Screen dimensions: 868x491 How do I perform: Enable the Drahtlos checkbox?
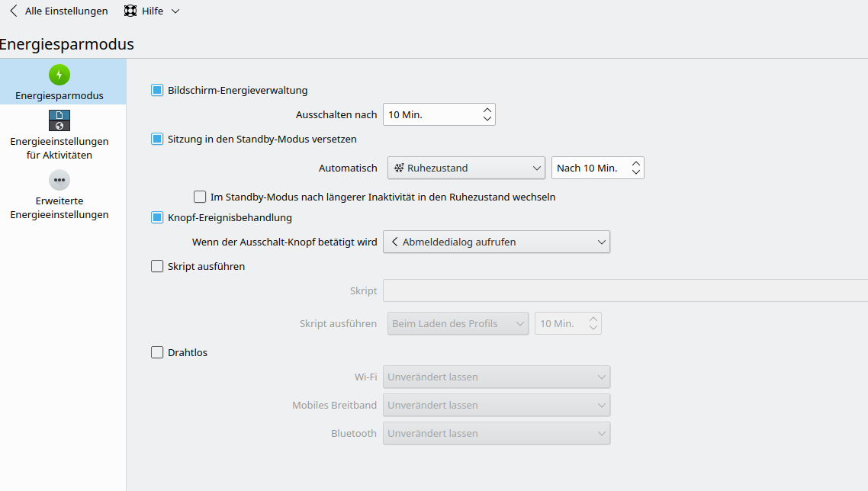click(x=157, y=352)
